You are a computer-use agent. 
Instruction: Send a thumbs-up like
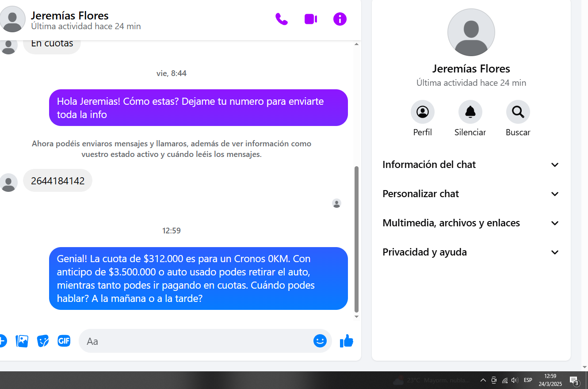347,341
